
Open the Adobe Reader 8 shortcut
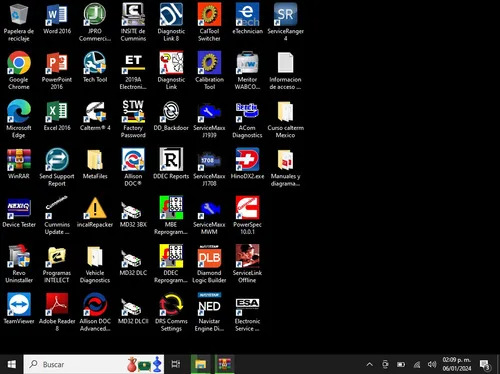(x=57, y=312)
